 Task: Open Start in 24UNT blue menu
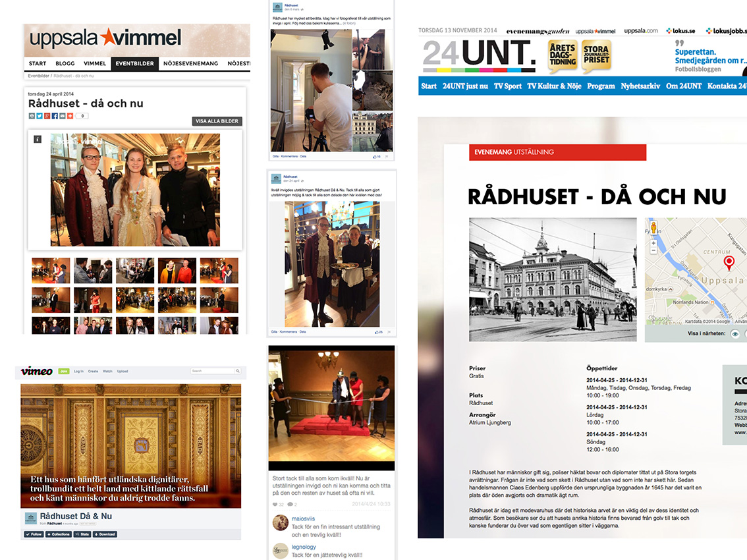429,86
